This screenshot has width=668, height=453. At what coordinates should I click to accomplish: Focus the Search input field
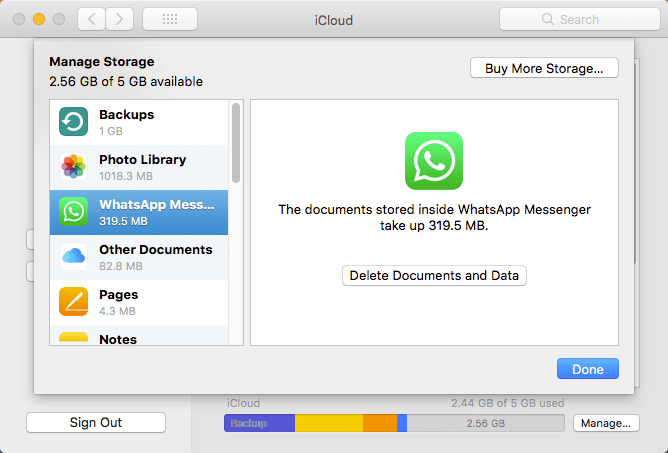pyautogui.click(x=580, y=19)
